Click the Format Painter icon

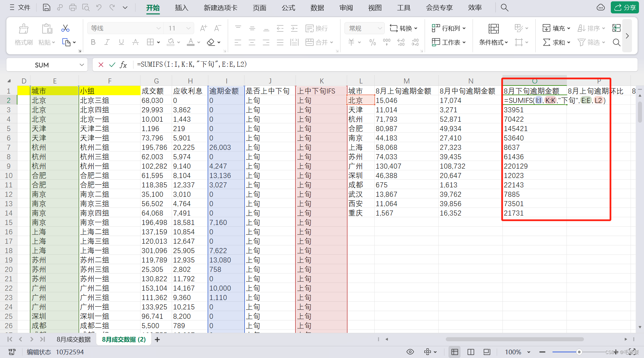23,28
